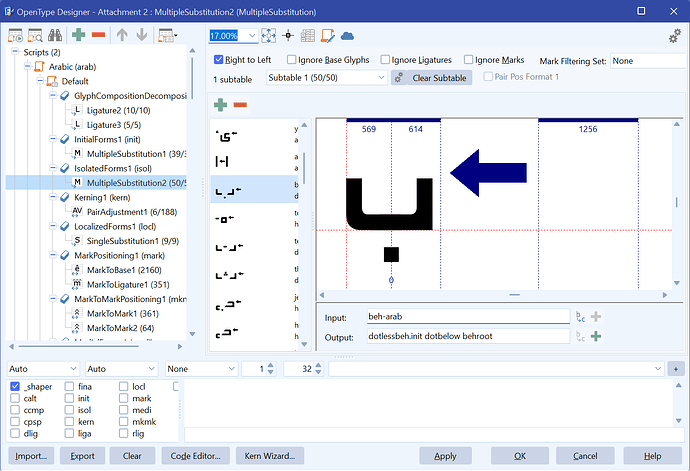Collapse the MarkPositioning1 (mark) node
690x471 pixels.
tap(52, 255)
